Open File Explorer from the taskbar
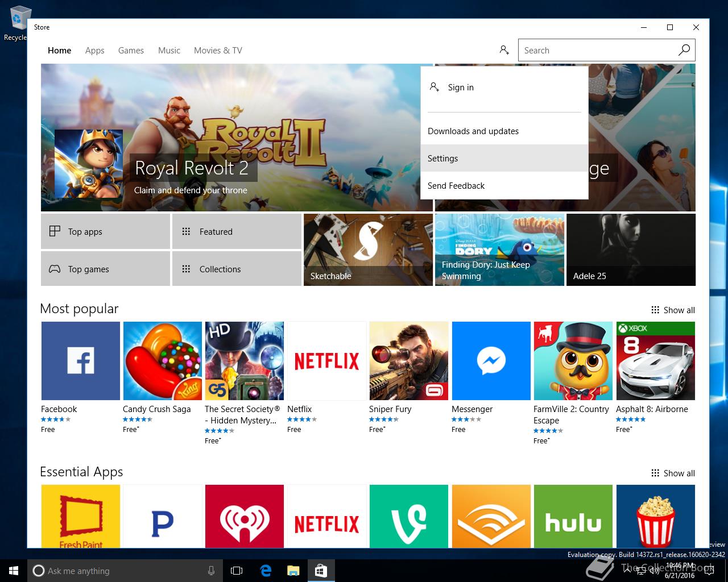728x582 pixels. coord(293,571)
